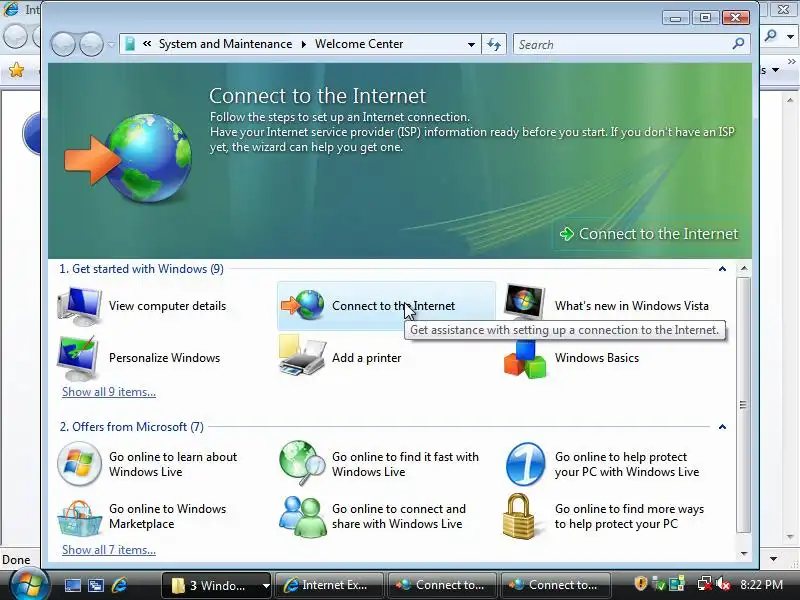
Task: Click the find it fast globe magnifier icon
Action: (302, 463)
